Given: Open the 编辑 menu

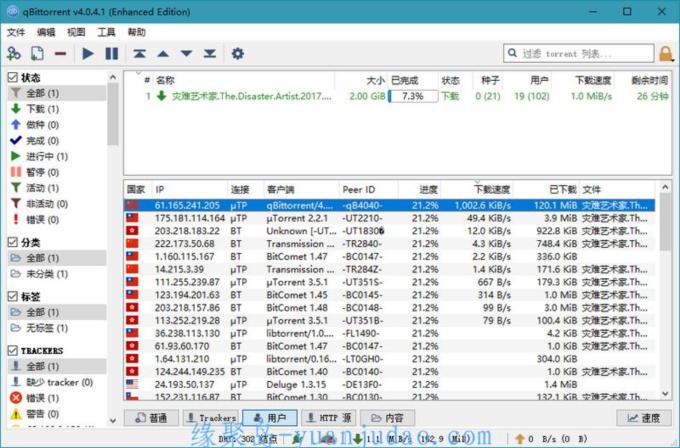Looking at the screenshot, I should 46,33.
